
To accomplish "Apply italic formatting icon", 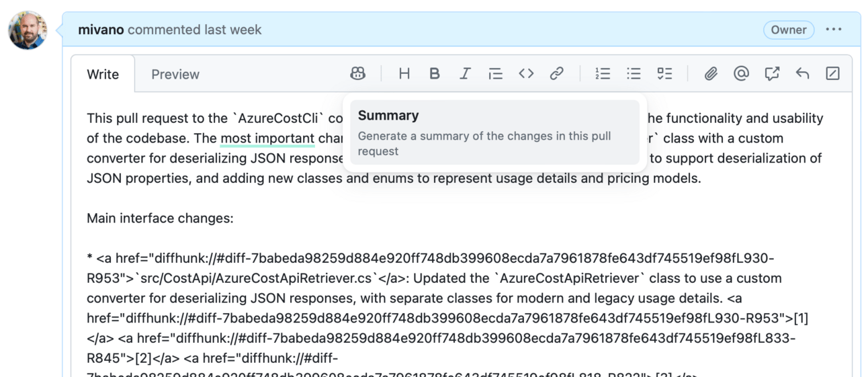I will coord(465,74).
